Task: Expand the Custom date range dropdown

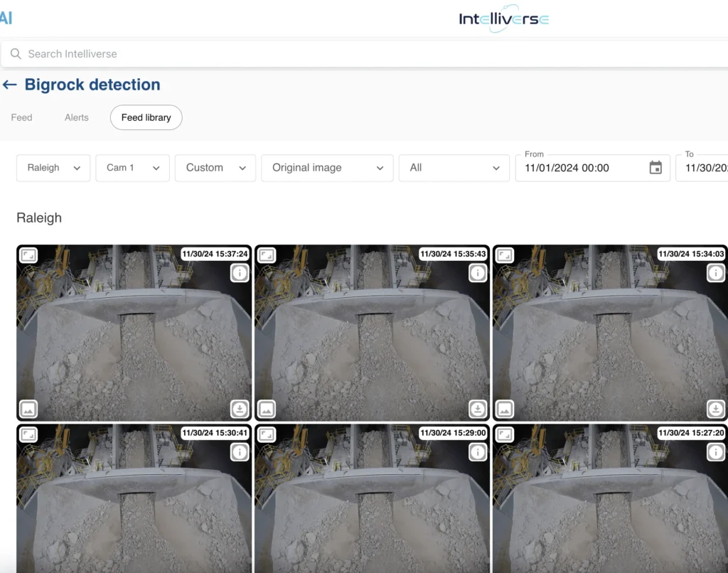Action: pyautogui.click(x=215, y=168)
